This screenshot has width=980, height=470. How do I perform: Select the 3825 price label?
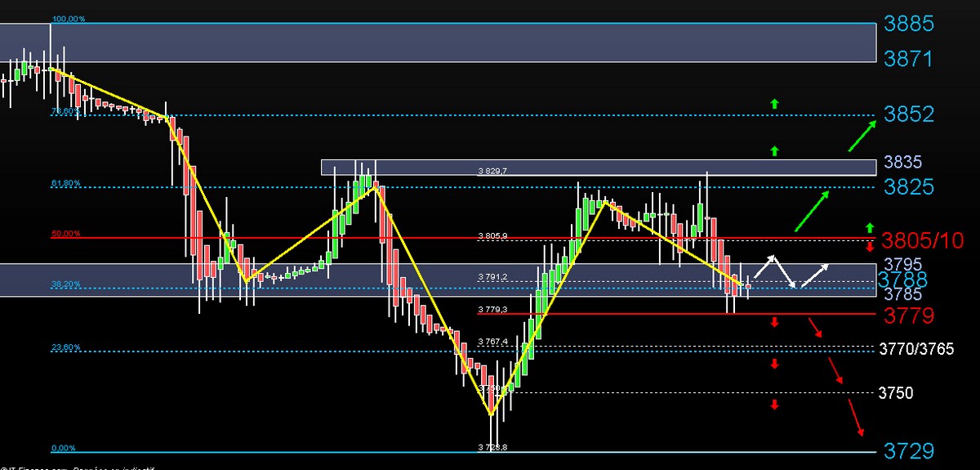(x=909, y=187)
